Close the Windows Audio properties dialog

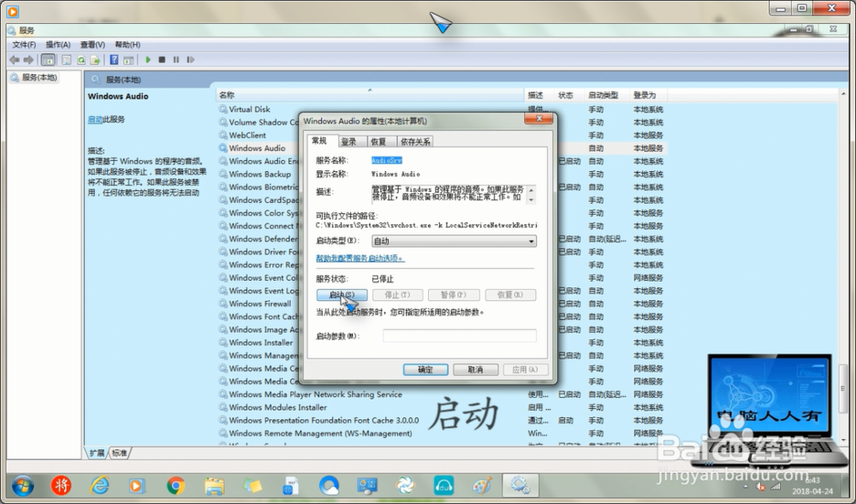coord(538,118)
